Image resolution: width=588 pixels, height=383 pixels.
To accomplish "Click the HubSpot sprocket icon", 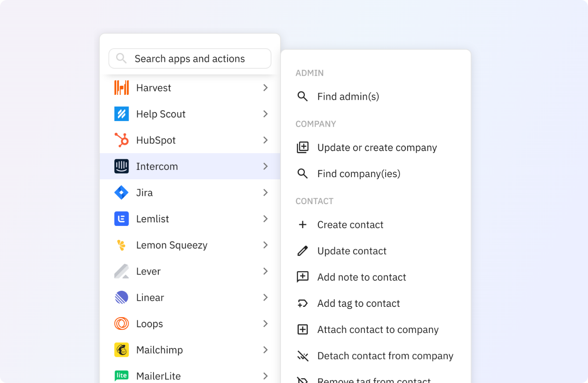I will coord(121,140).
